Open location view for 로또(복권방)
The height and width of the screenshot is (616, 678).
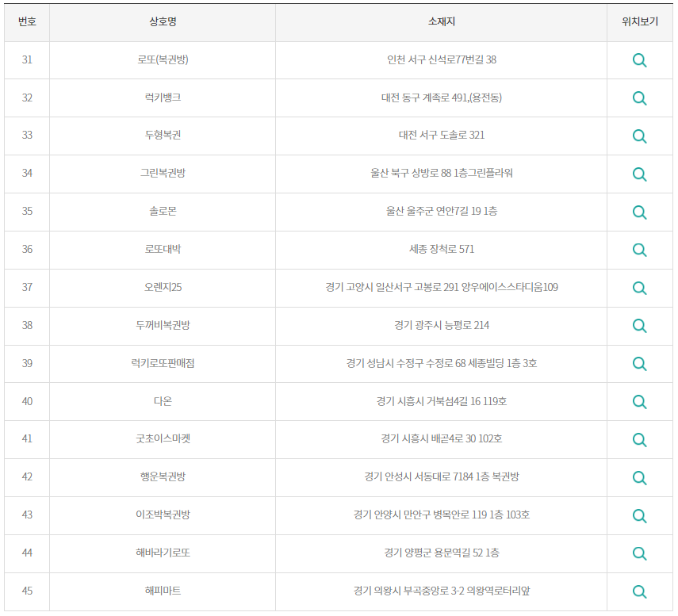pos(639,60)
